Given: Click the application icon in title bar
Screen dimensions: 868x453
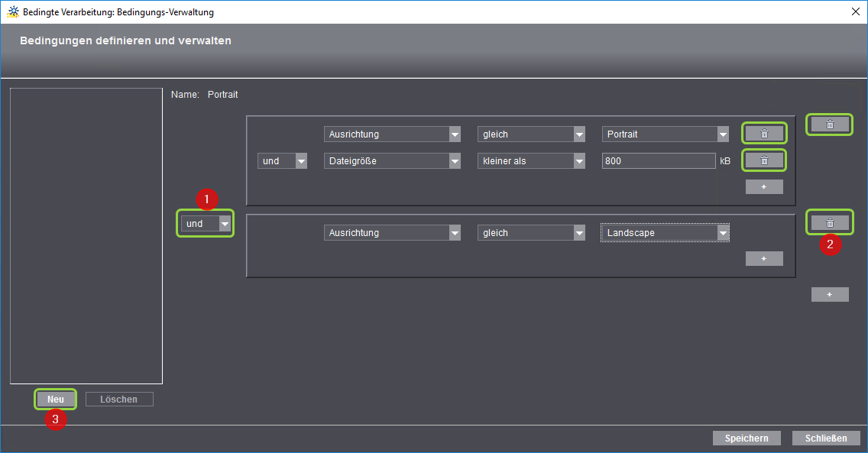Looking at the screenshot, I should [13, 11].
